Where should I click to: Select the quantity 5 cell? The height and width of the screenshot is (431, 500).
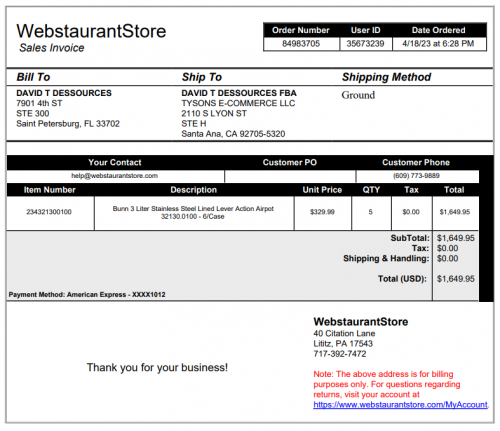coord(371,212)
